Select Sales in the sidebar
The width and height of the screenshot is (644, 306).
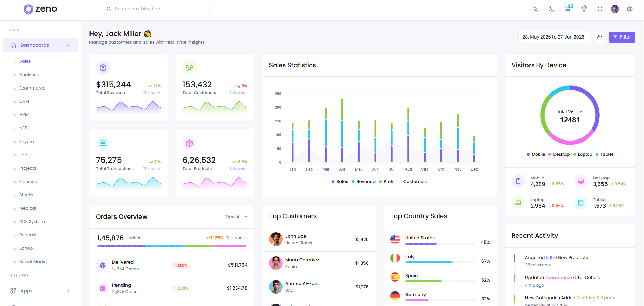[x=25, y=61]
